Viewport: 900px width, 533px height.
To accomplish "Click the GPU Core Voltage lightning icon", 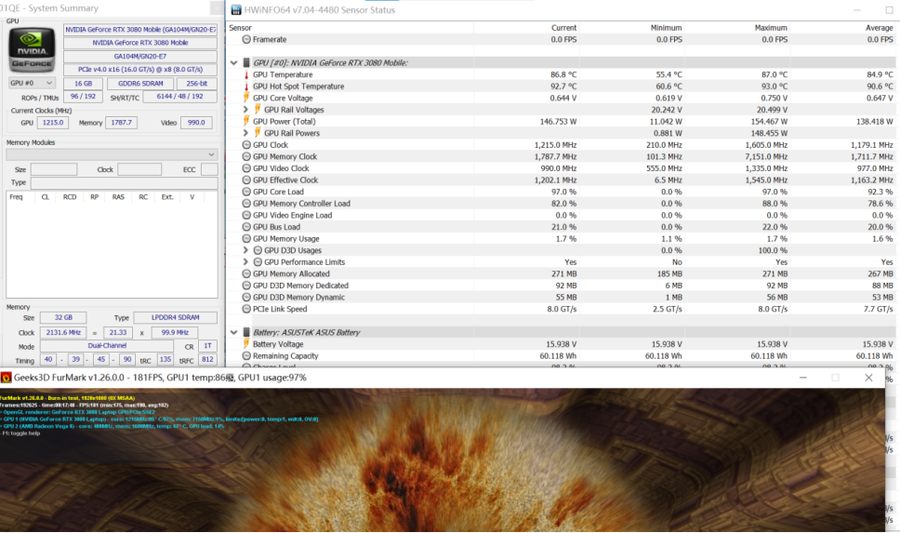I will tap(246, 98).
